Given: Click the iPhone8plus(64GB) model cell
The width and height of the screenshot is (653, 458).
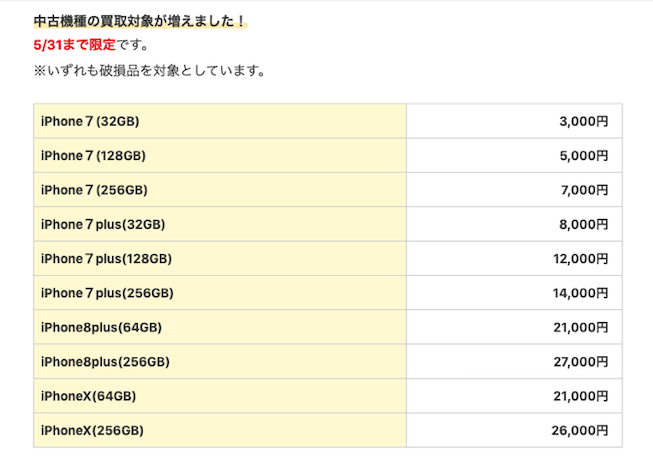Looking at the screenshot, I should [x=101, y=327].
